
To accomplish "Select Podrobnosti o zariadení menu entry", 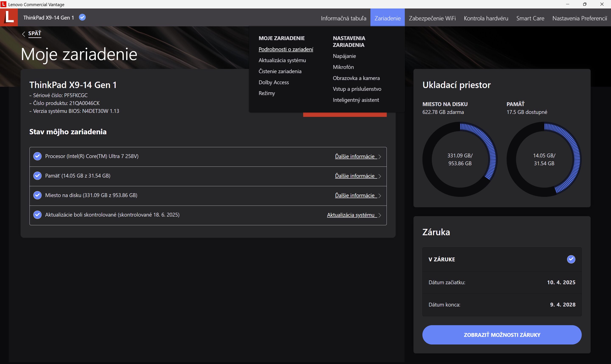I will pos(286,49).
